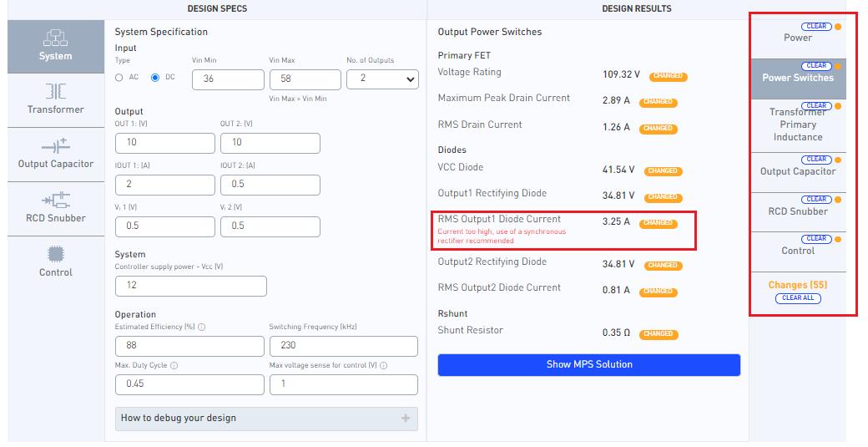
Task: Clear changes on RCD Snubber tab
Action: [x=816, y=200]
